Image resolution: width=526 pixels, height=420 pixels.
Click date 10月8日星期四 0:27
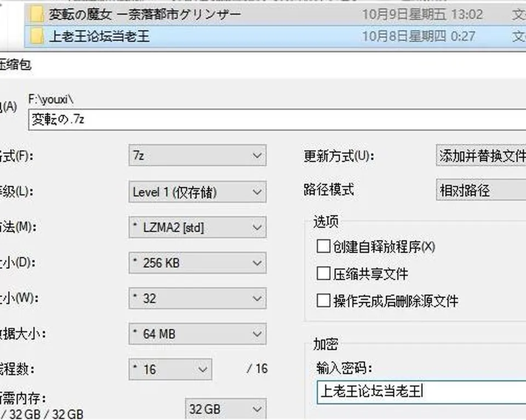(419, 36)
